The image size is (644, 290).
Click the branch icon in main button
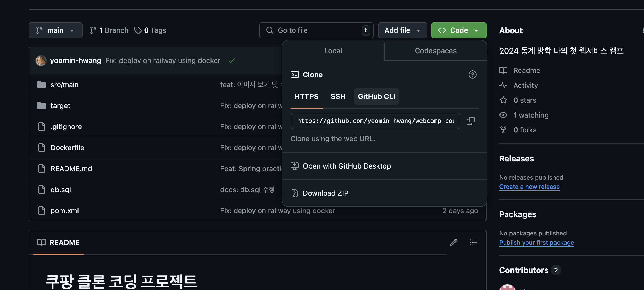pyautogui.click(x=39, y=30)
